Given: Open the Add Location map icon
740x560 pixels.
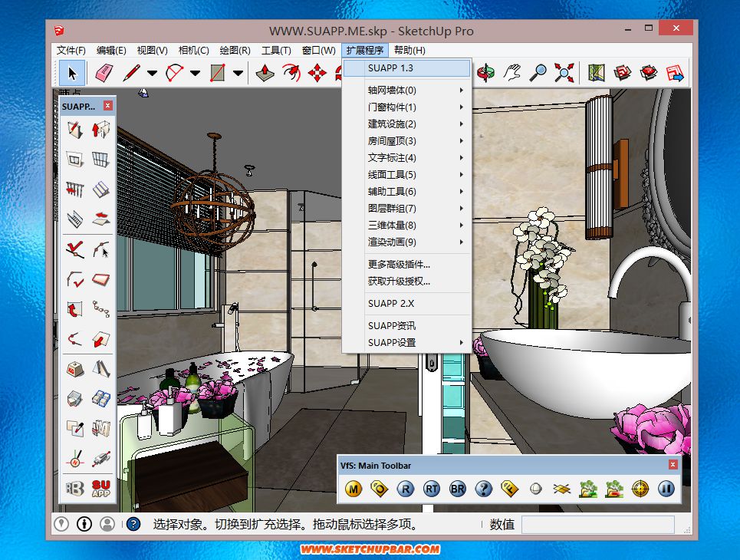Looking at the screenshot, I should coord(597,73).
